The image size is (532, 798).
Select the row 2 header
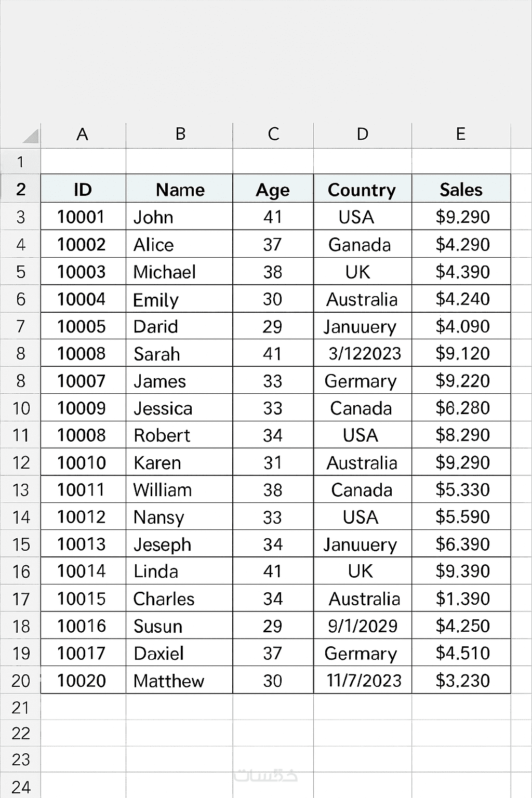pyautogui.click(x=20, y=189)
